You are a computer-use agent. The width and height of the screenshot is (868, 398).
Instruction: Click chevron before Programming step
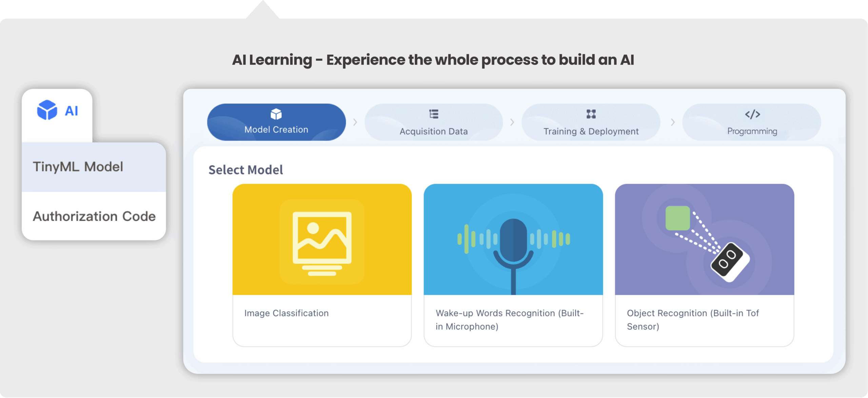(x=673, y=122)
